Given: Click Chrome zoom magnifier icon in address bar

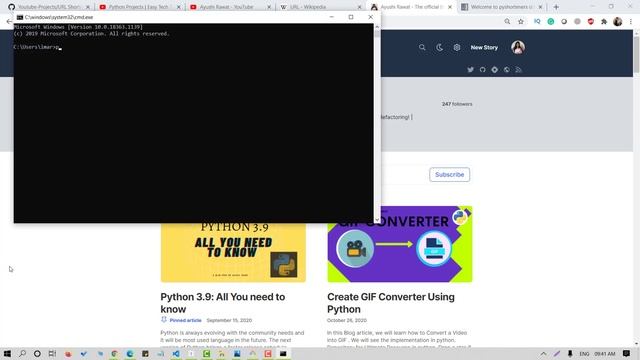Looking at the screenshot, I should (507, 22).
